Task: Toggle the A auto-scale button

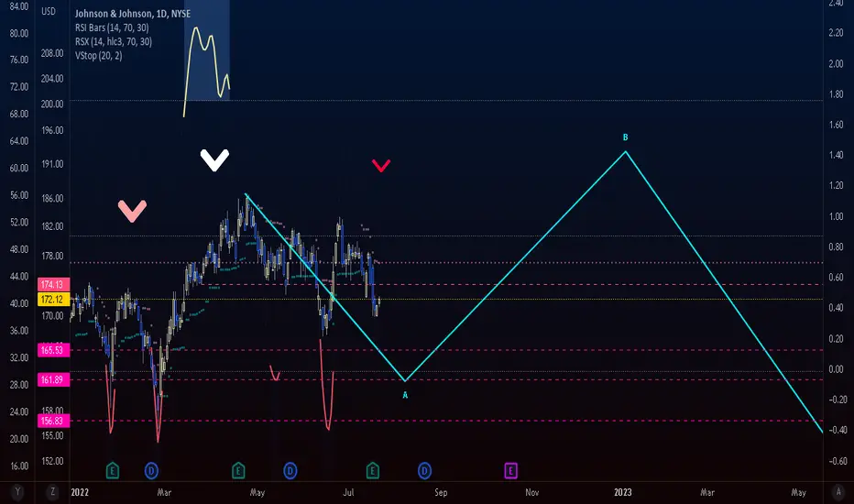Action: click(838, 491)
